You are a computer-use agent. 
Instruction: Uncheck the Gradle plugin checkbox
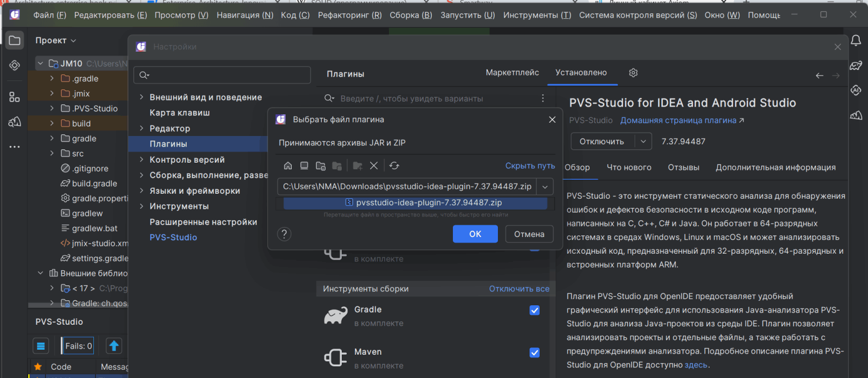535,310
